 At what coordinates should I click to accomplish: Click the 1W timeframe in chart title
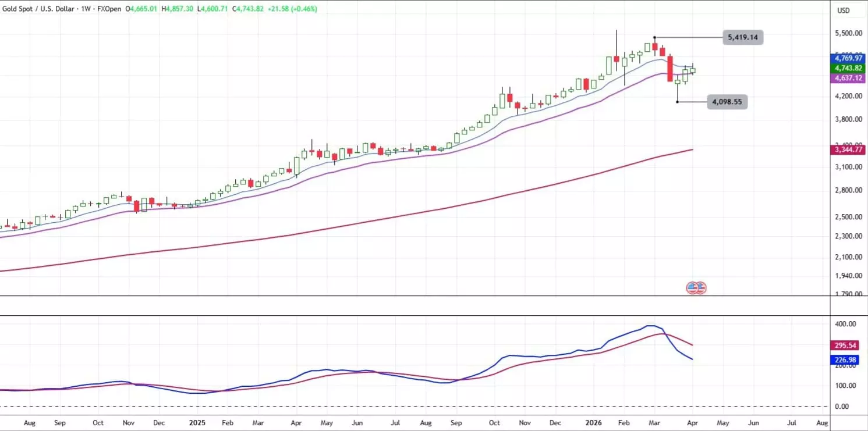point(88,9)
